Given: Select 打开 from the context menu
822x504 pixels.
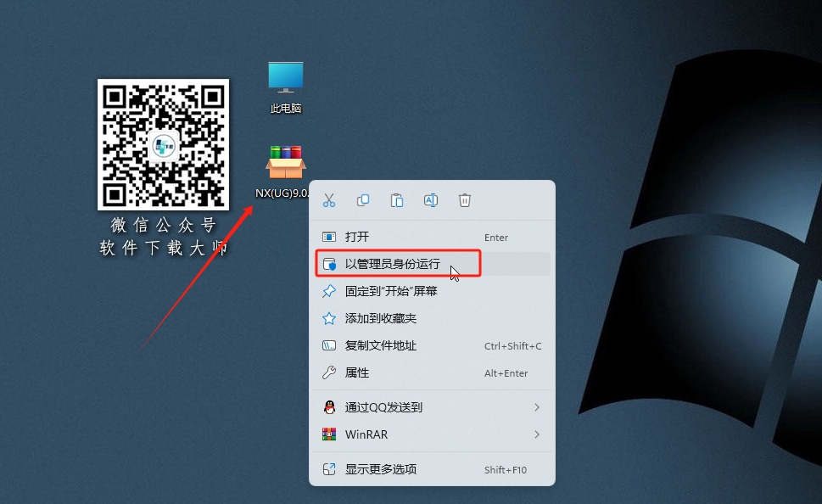Looking at the screenshot, I should (x=356, y=237).
